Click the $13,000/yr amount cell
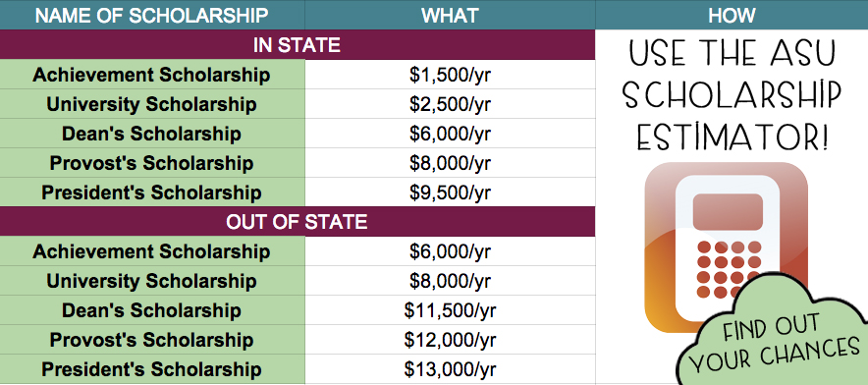Screen dimensions: 868x385 450,369
